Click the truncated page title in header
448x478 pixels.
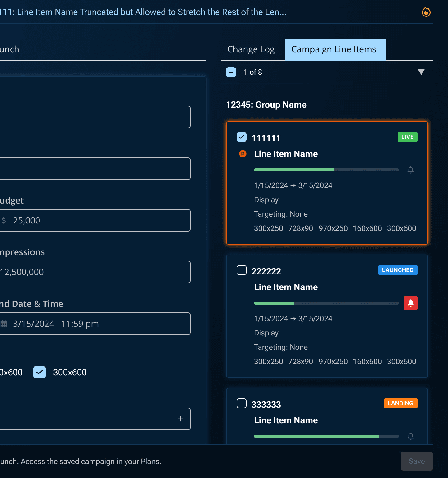[x=143, y=12]
